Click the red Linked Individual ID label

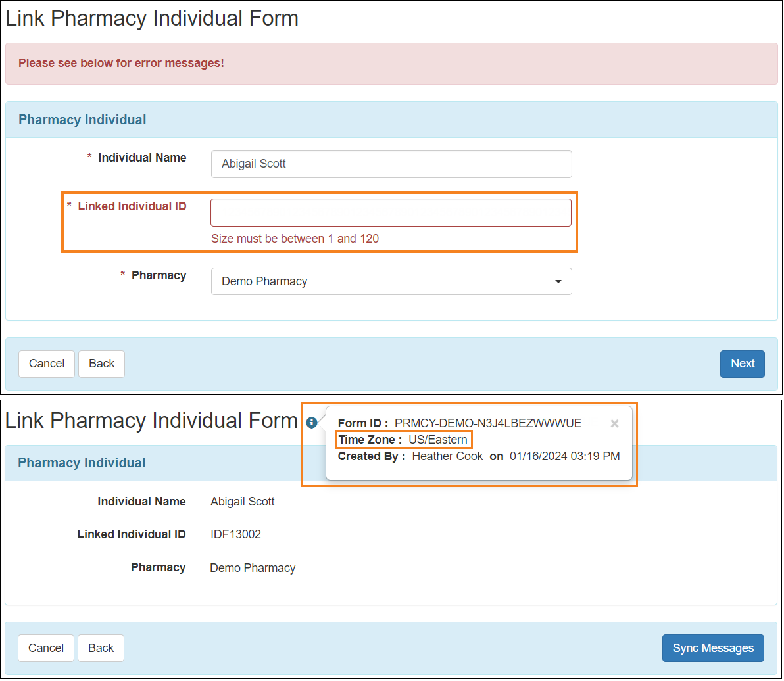click(132, 206)
